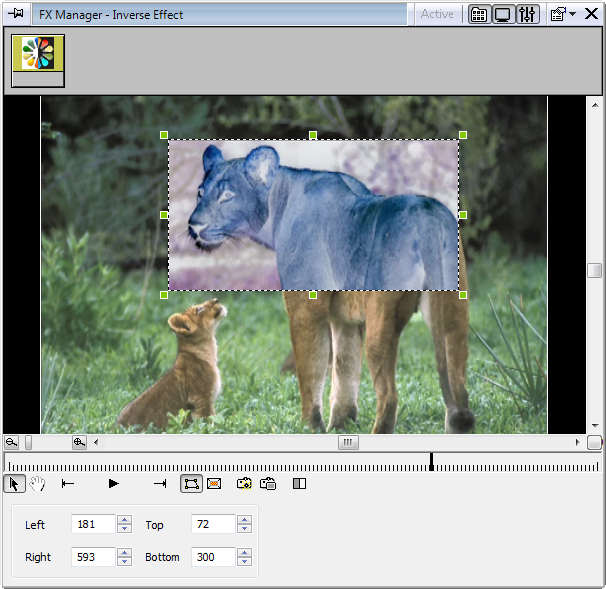606x589 pixels.
Task: Click the pin icon in title bar
Action: [x=16, y=14]
